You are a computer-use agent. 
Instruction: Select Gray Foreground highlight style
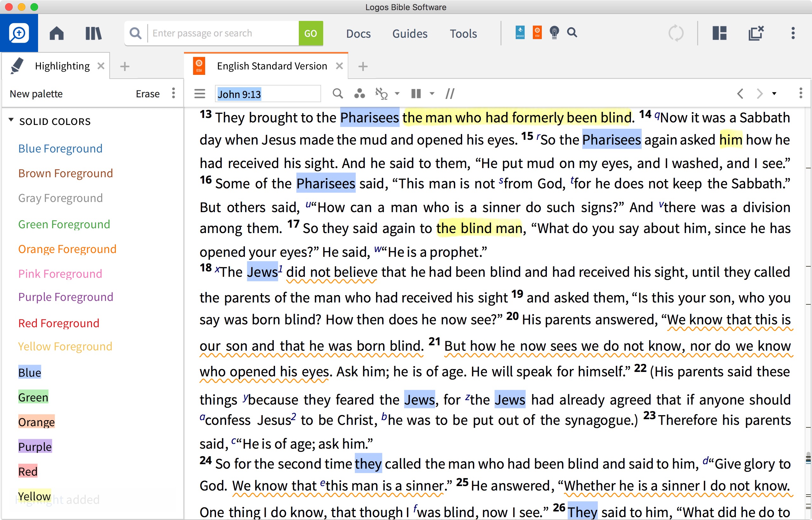coord(60,198)
